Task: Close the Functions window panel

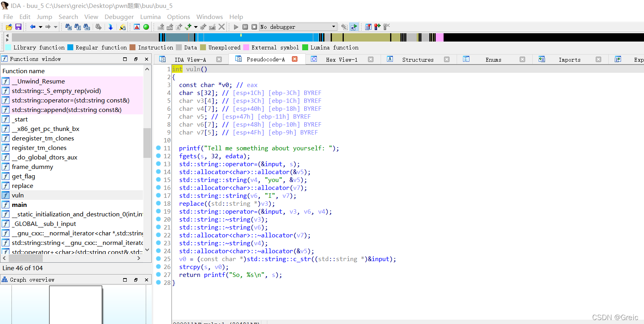Action: tap(147, 59)
